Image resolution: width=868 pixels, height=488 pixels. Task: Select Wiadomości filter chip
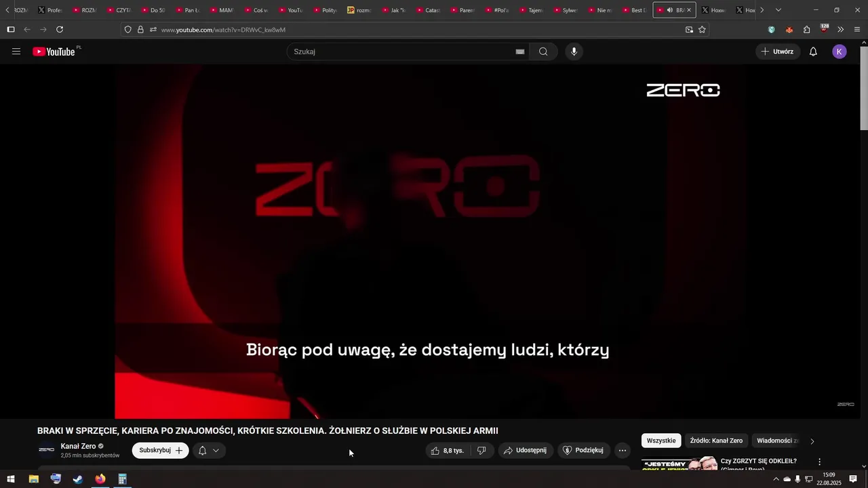(x=777, y=441)
